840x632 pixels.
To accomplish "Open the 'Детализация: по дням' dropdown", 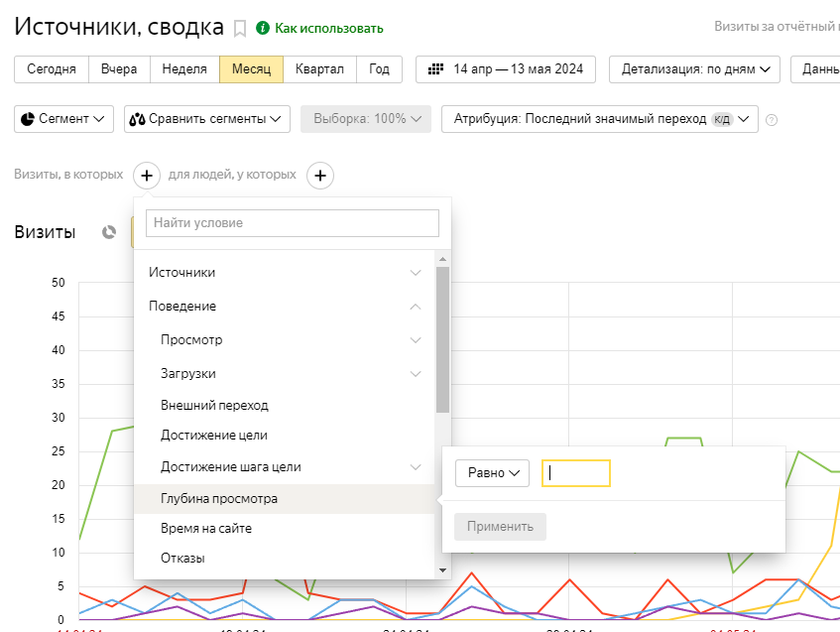I will [x=694, y=69].
